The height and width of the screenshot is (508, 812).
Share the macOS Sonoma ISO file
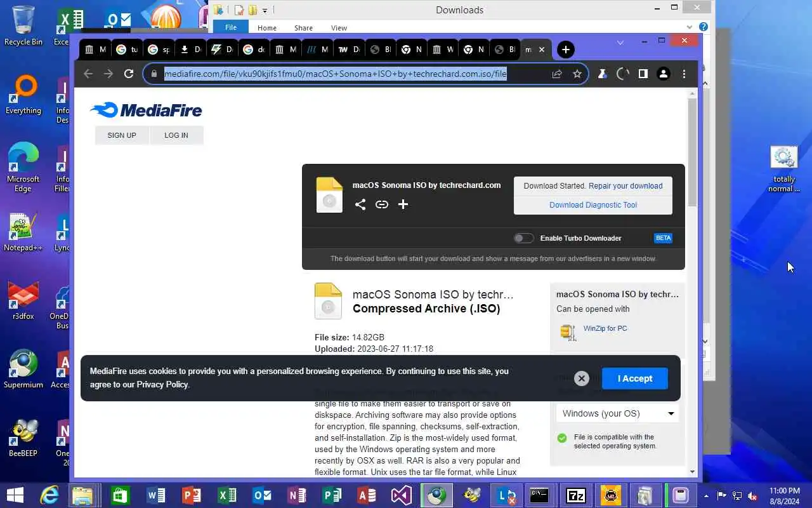(x=360, y=204)
